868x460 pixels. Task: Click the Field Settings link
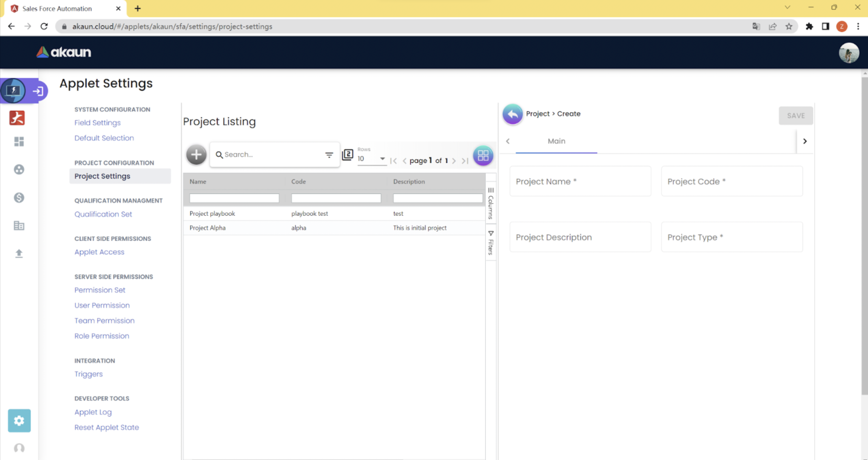pos(97,123)
